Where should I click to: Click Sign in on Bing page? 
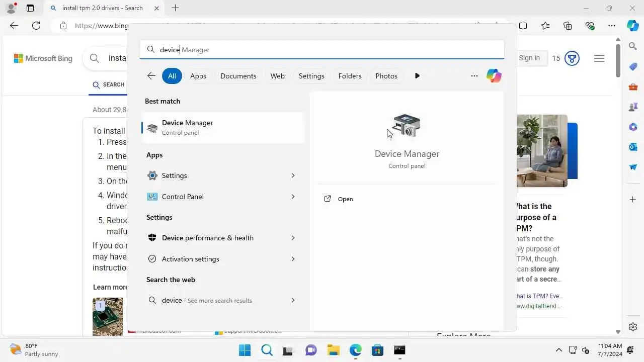pos(529,58)
